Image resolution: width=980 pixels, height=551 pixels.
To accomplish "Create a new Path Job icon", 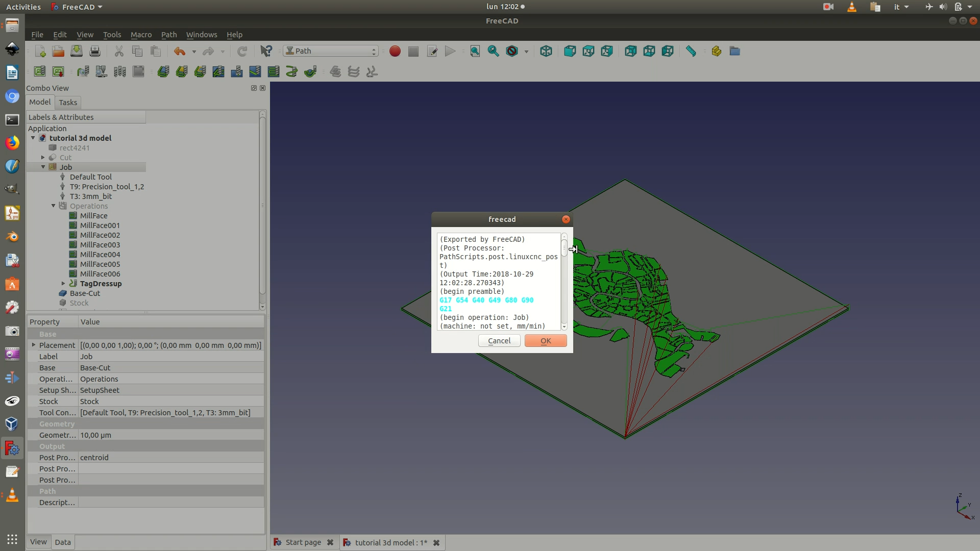I will [x=40, y=71].
